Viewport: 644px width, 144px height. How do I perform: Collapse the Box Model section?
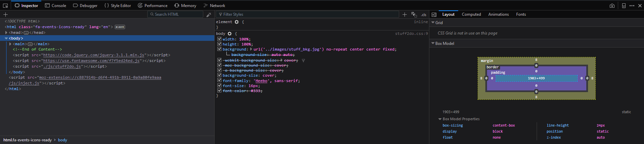(433, 44)
